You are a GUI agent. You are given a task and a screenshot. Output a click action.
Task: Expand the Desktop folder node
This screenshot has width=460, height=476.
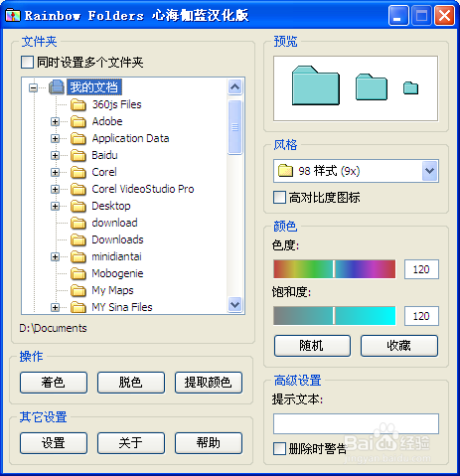[55, 207]
